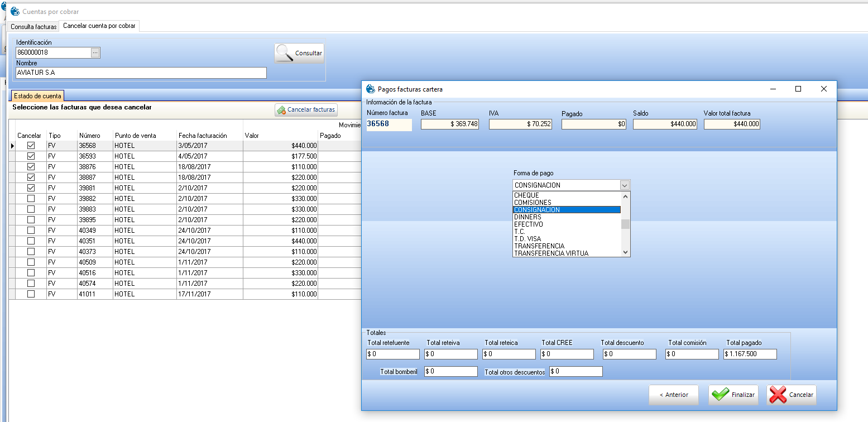
Task: Check the Cancelar box for invoice 39882
Action: [31, 199]
